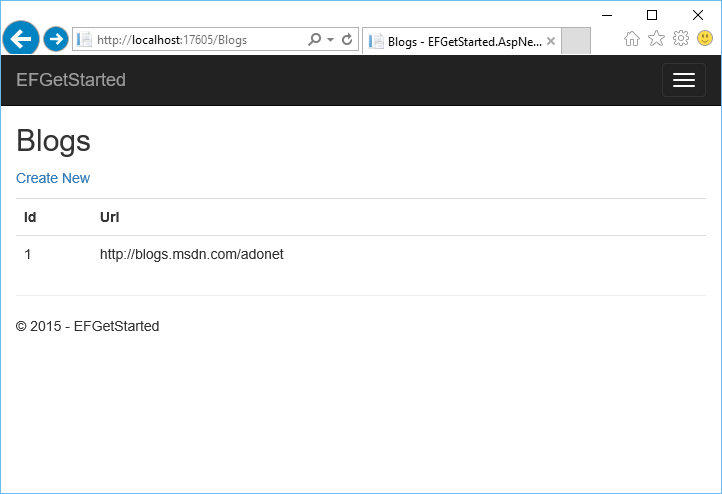This screenshot has width=722, height=494.
Task: Refresh the page with the reload icon
Action: tap(347, 40)
